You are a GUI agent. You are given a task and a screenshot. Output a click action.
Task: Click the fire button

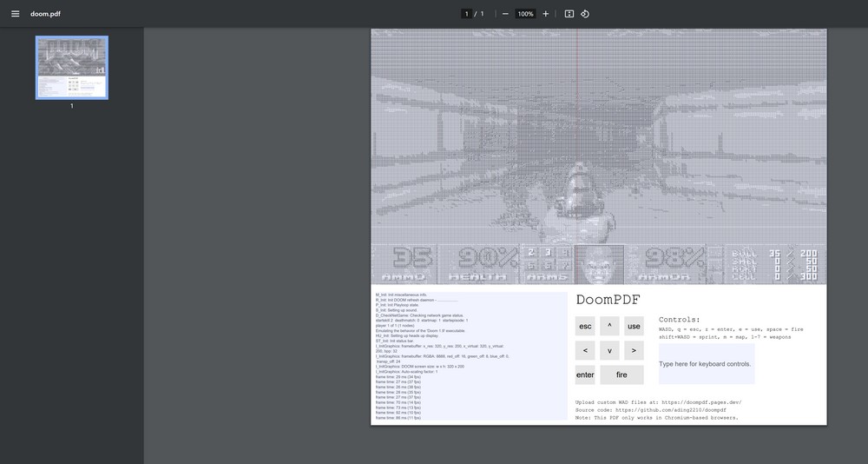pyautogui.click(x=621, y=375)
